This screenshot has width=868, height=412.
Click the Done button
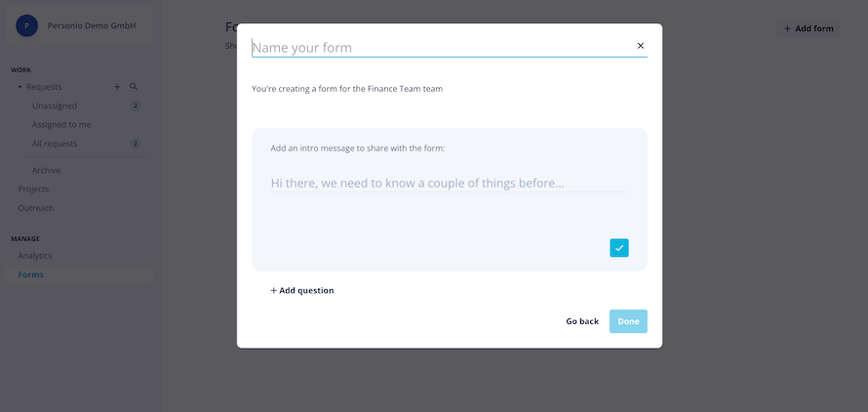pos(628,321)
